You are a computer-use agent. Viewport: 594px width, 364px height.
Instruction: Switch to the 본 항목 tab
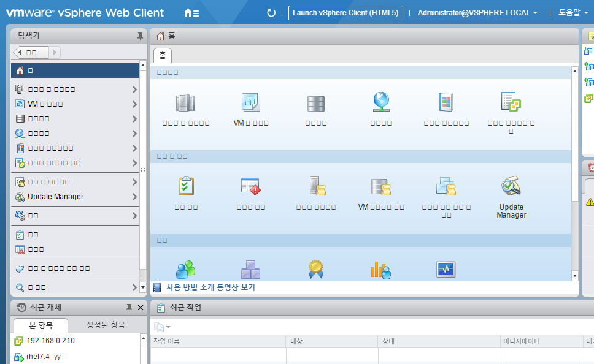[41, 325]
